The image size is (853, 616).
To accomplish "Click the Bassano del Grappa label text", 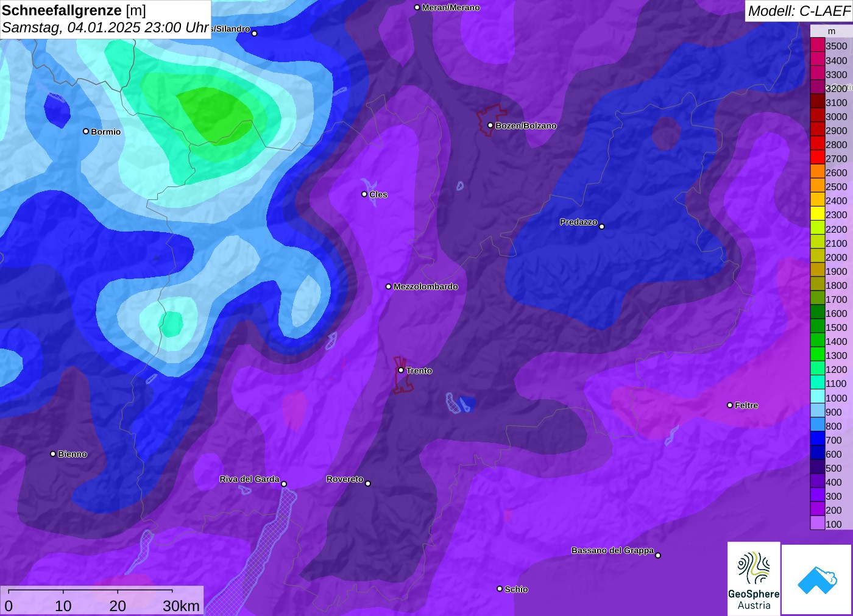I will coord(612,550).
